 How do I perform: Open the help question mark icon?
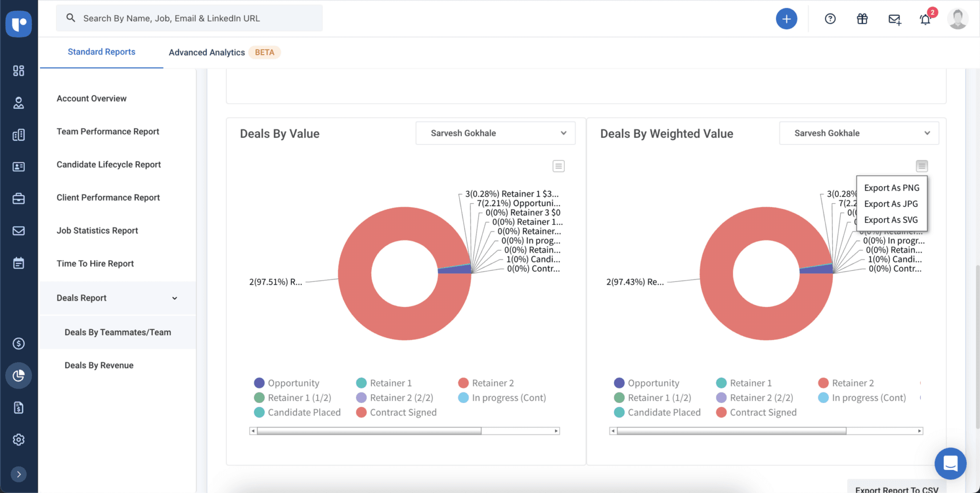pyautogui.click(x=830, y=19)
